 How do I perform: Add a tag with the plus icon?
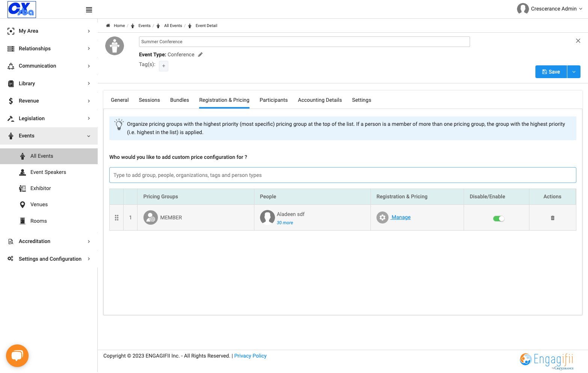coord(163,66)
